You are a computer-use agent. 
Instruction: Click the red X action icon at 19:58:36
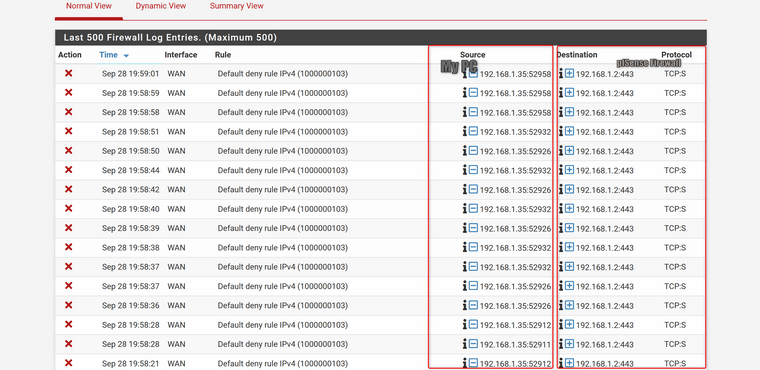(69, 306)
